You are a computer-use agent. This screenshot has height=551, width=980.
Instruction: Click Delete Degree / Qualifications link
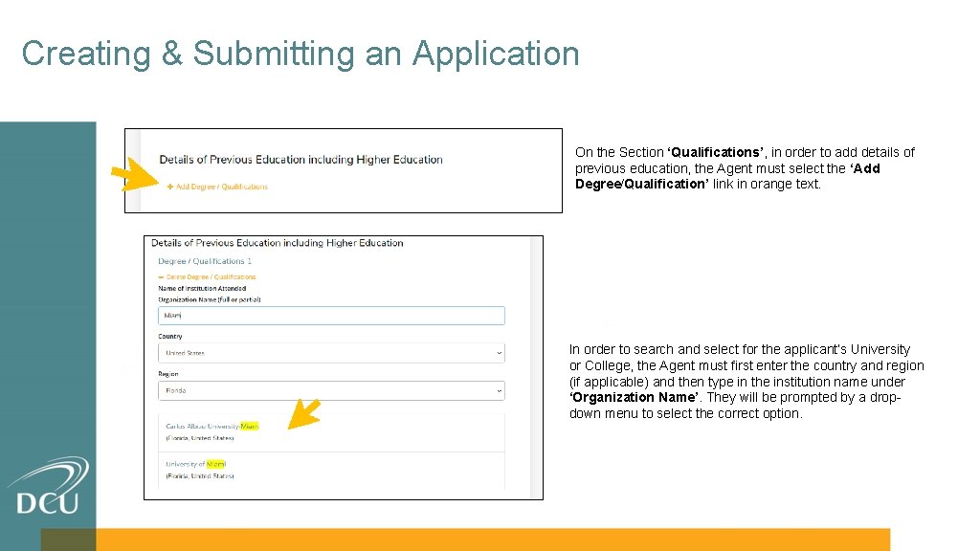point(207,276)
